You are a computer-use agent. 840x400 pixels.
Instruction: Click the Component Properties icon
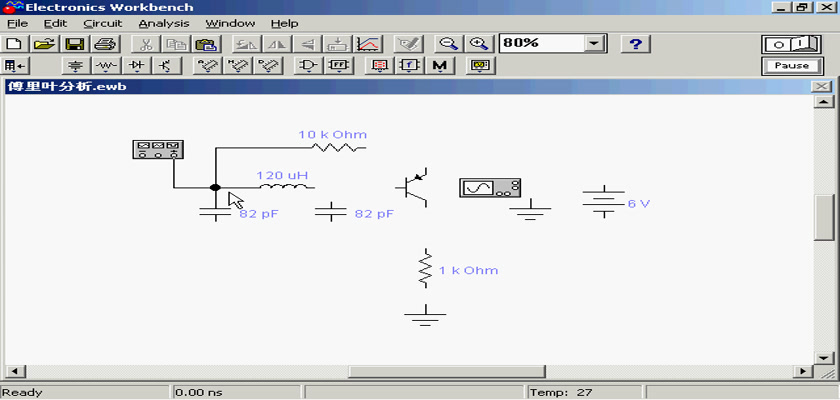click(x=408, y=44)
